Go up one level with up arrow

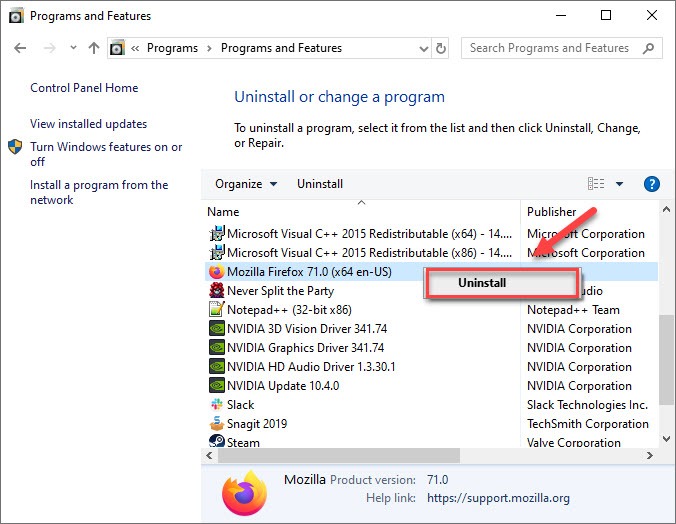click(x=94, y=48)
